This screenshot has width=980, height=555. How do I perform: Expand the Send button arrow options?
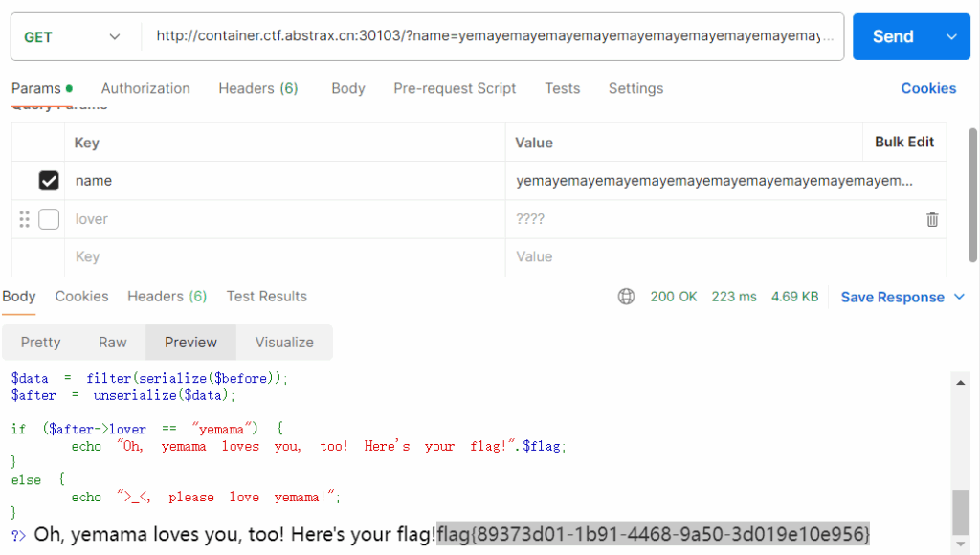coord(951,36)
